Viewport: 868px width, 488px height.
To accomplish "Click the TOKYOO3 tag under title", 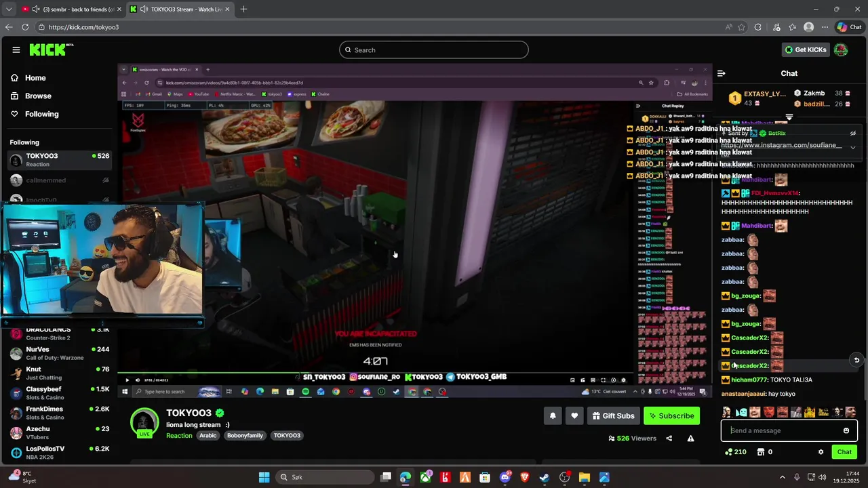I will [287, 436].
